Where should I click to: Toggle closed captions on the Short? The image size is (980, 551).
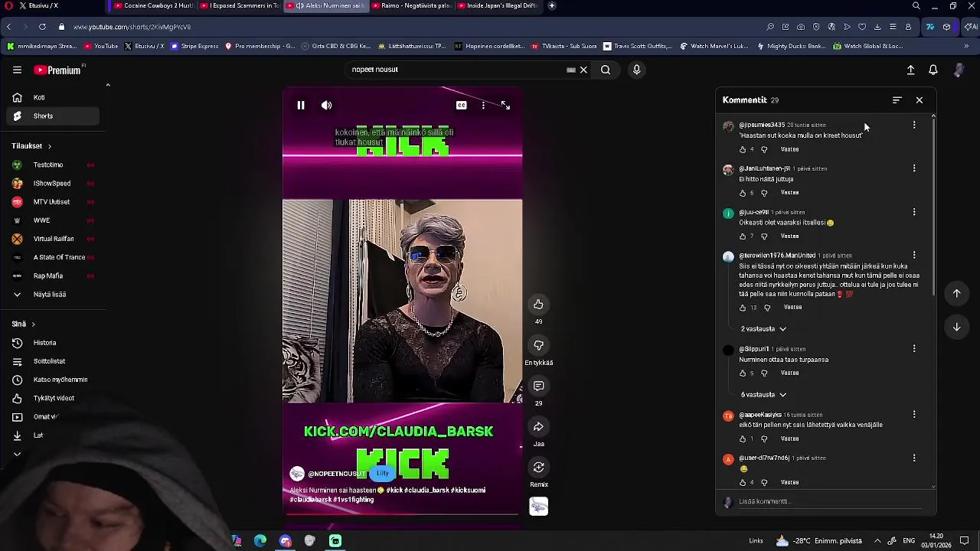coord(461,106)
